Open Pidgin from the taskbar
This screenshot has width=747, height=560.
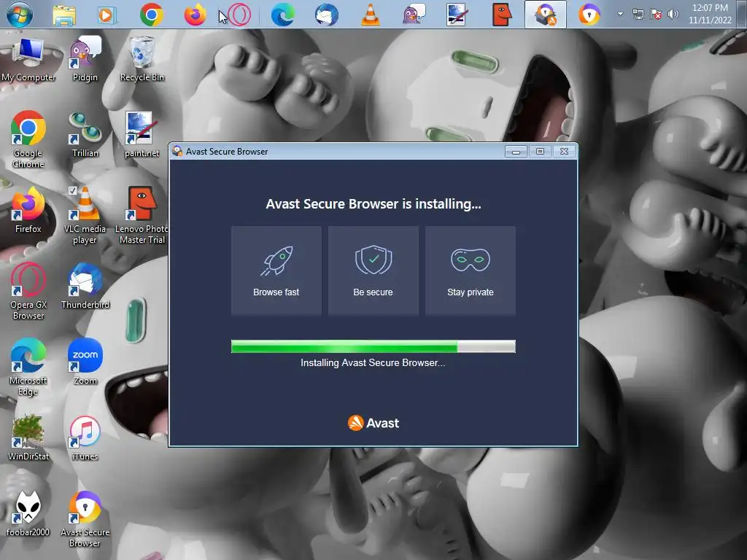[x=414, y=15]
